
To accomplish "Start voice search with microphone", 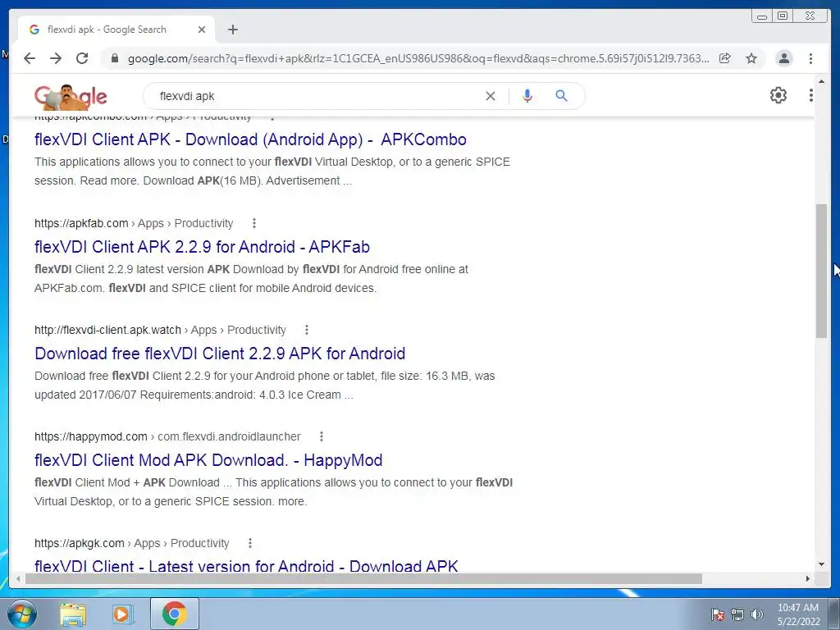I will (527, 96).
